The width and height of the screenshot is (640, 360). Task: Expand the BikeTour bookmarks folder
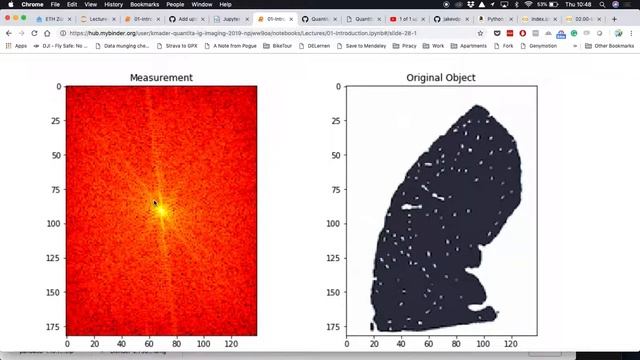pos(278,46)
